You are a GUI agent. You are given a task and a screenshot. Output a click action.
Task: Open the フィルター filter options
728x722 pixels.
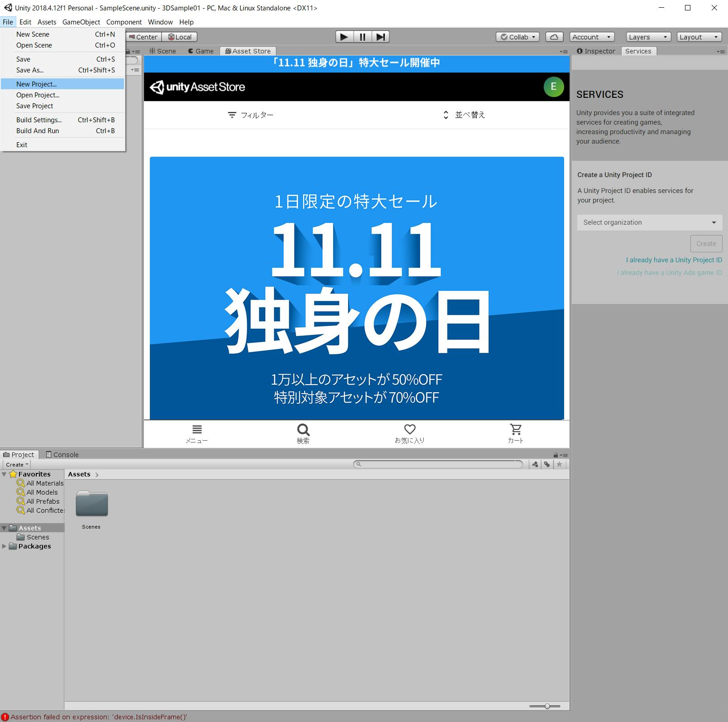[250, 115]
